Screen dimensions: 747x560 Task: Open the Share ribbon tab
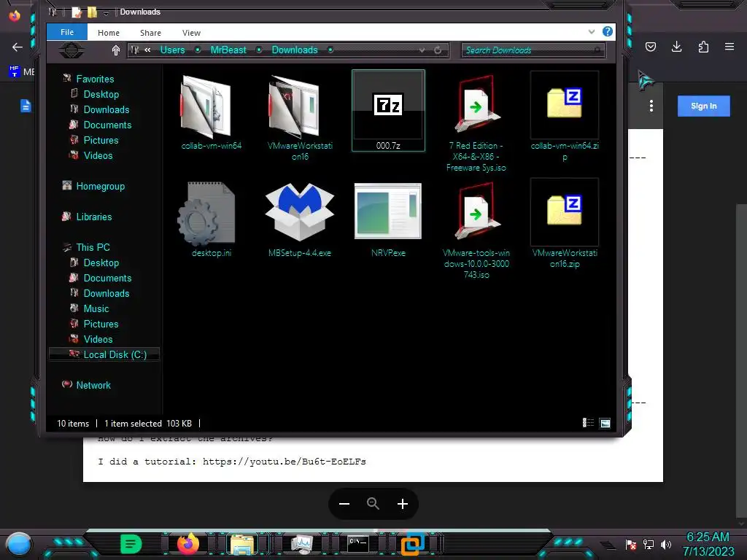150,33
